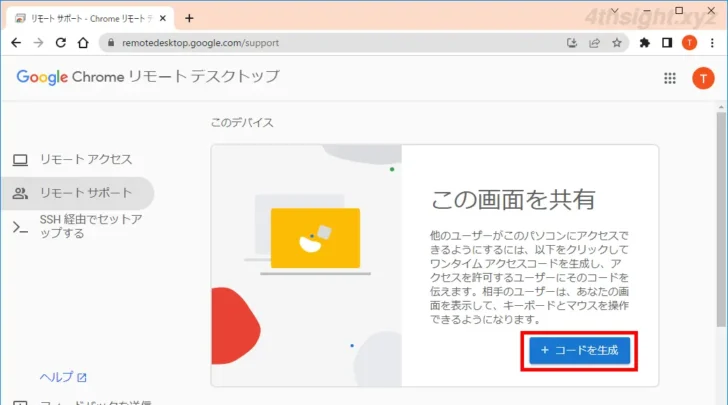This screenshot has height=405, width=728.
Task: Select the リモート サポート browser tab
Action: 91,19
